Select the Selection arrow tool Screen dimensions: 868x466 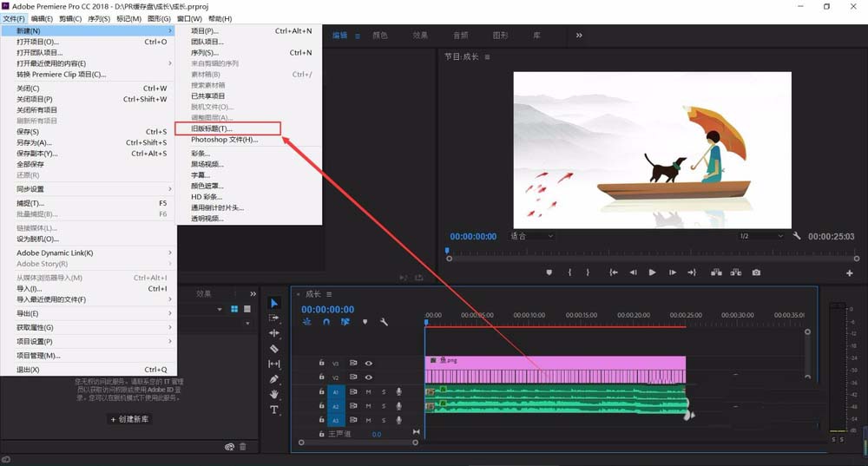(274, 303)
